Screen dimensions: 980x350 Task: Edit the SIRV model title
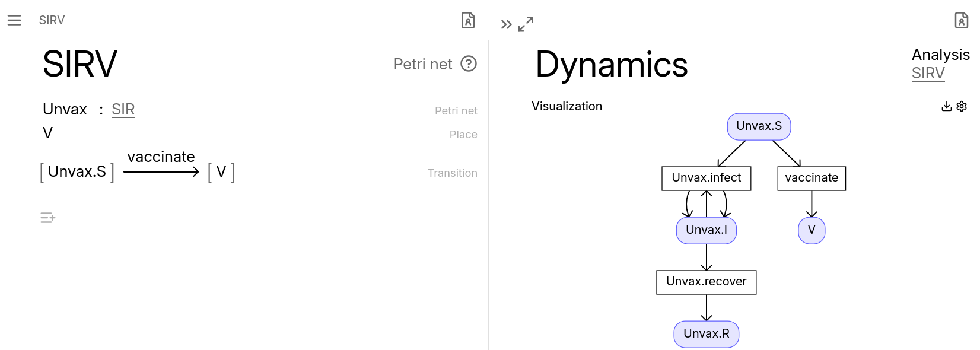[80, 63]
